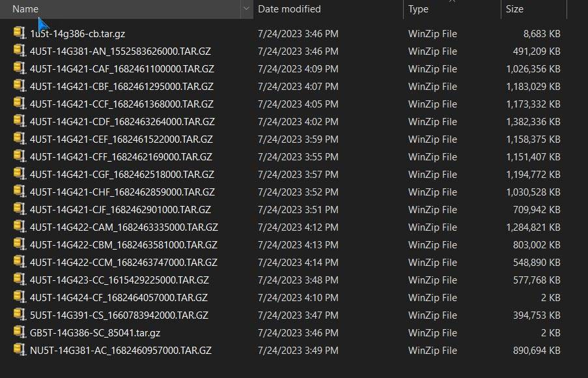This screenshot has width=588, height=378.
Task: Select file name 4U5T-14G421-CHF_1682462859000.TAR.GZ
Action: click(122, 192)
